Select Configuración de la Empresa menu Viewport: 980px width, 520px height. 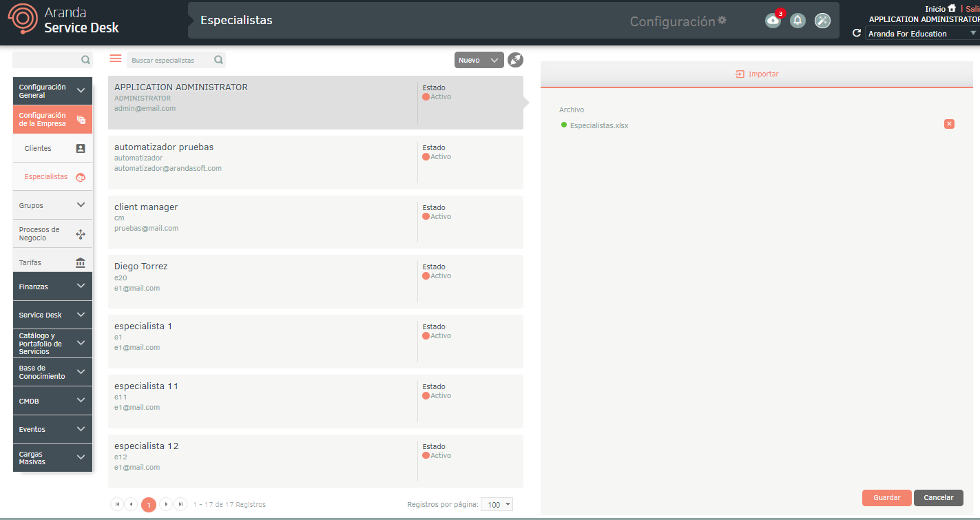(x=52, y=120)
